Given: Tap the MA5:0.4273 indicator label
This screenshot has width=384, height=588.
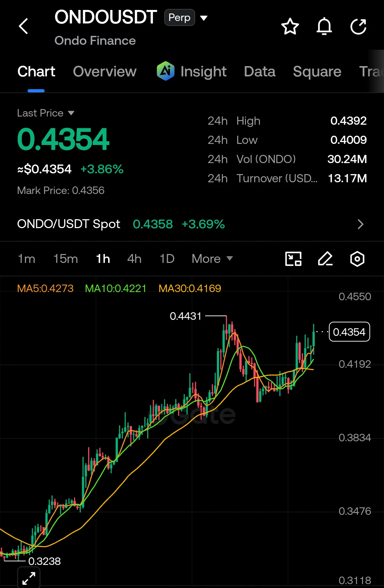Looking at the screenshot, I should (x=45, y=288).
